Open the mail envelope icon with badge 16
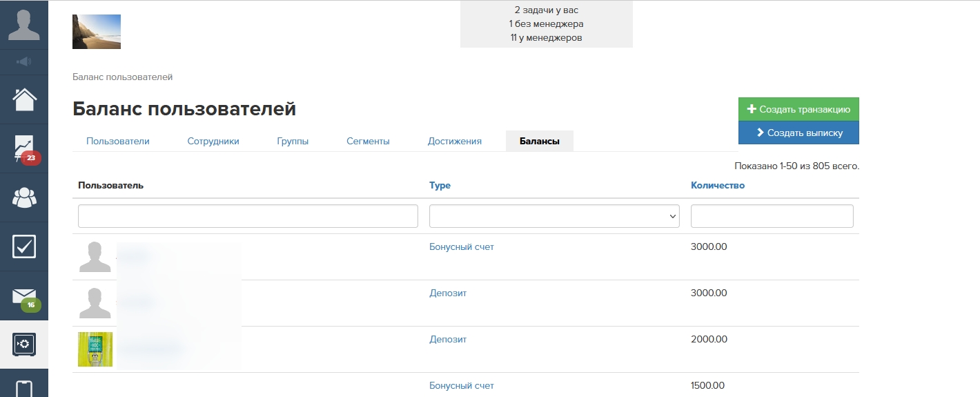Viewport: 980px width, 397px height. coord(23,296)
